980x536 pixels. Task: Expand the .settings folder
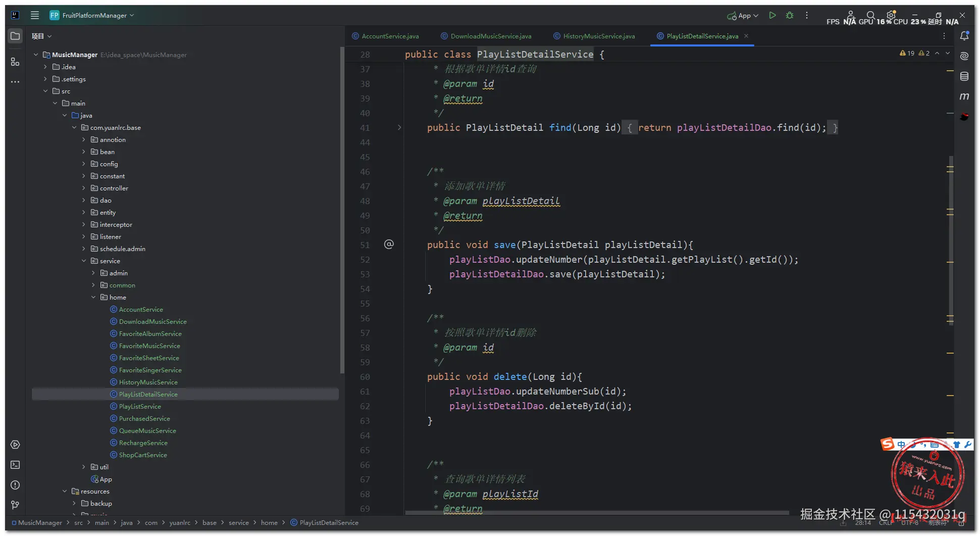pos(45,79)
